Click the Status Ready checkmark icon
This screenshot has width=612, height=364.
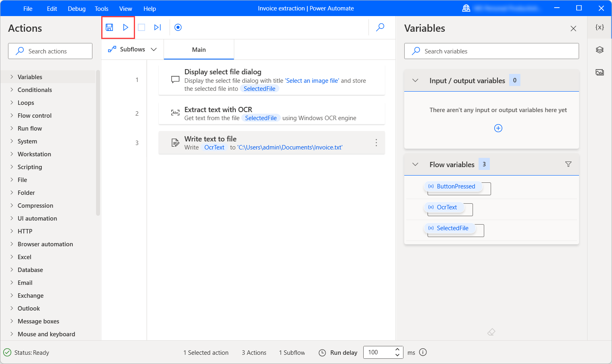click(x=7, y=352)
